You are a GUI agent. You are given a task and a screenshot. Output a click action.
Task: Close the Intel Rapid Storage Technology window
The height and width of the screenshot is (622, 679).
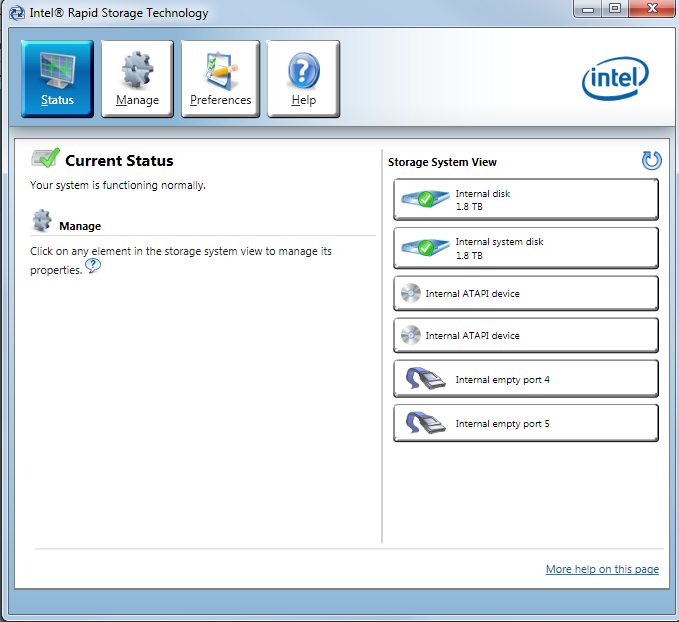[x=652, y=9]
